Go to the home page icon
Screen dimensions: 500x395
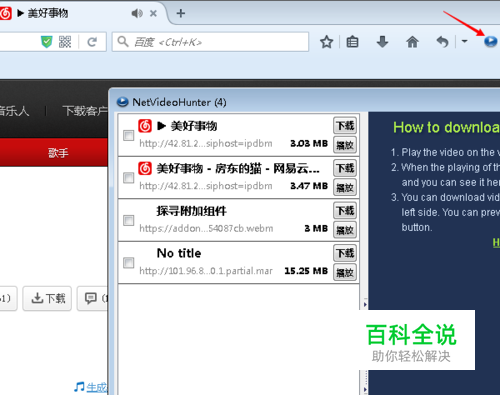[x=412, y=42]
